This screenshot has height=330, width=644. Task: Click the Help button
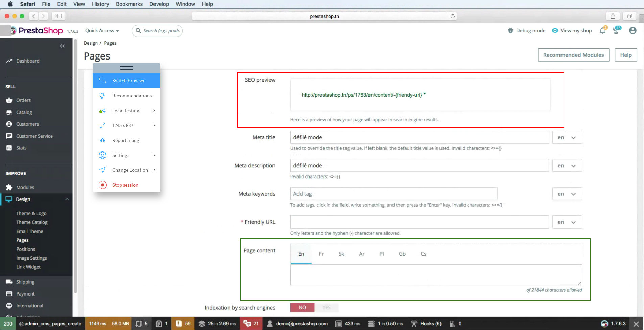point(626,55)
